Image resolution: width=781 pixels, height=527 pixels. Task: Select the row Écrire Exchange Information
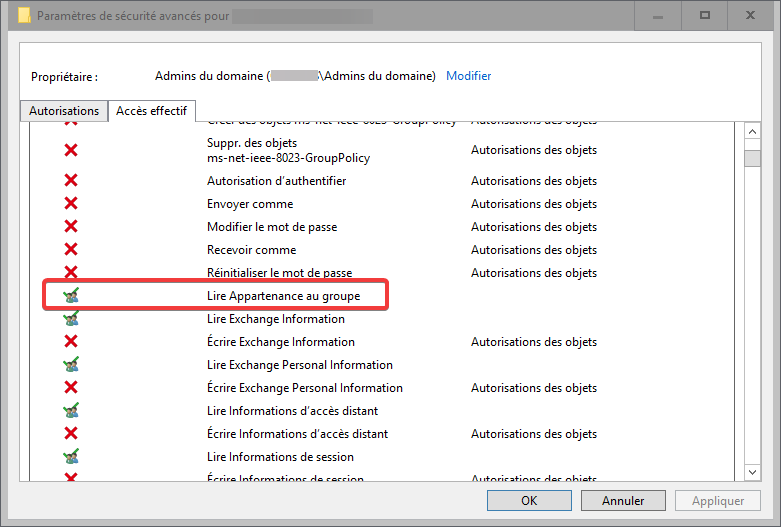(x=382, y=341)
